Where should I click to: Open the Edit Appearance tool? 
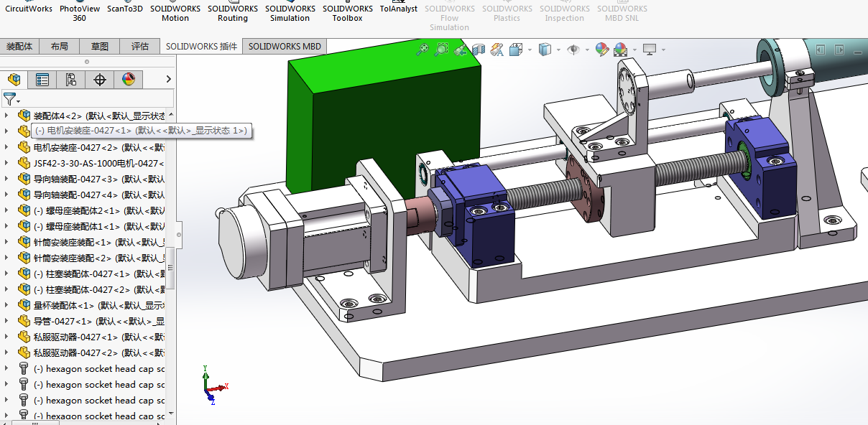tap(602, 50)
